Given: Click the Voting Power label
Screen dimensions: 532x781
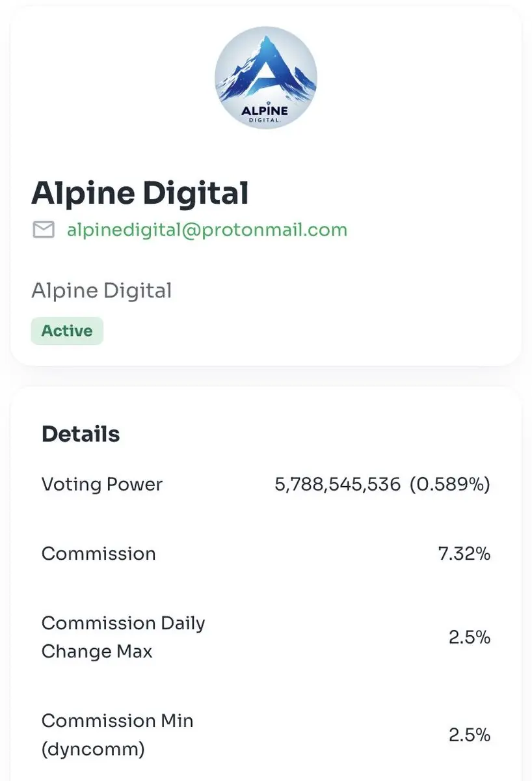Looking at the screenshot, I should 102,484.
